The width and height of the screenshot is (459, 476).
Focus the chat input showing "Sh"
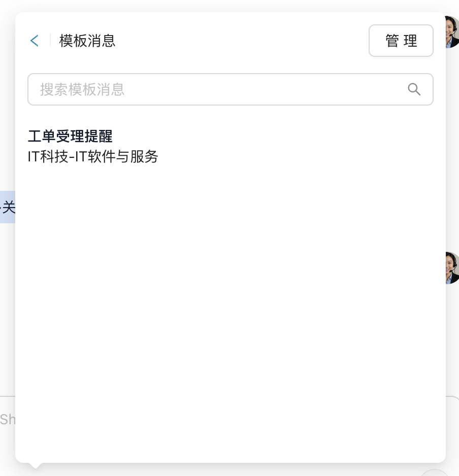tap(8, 419)
